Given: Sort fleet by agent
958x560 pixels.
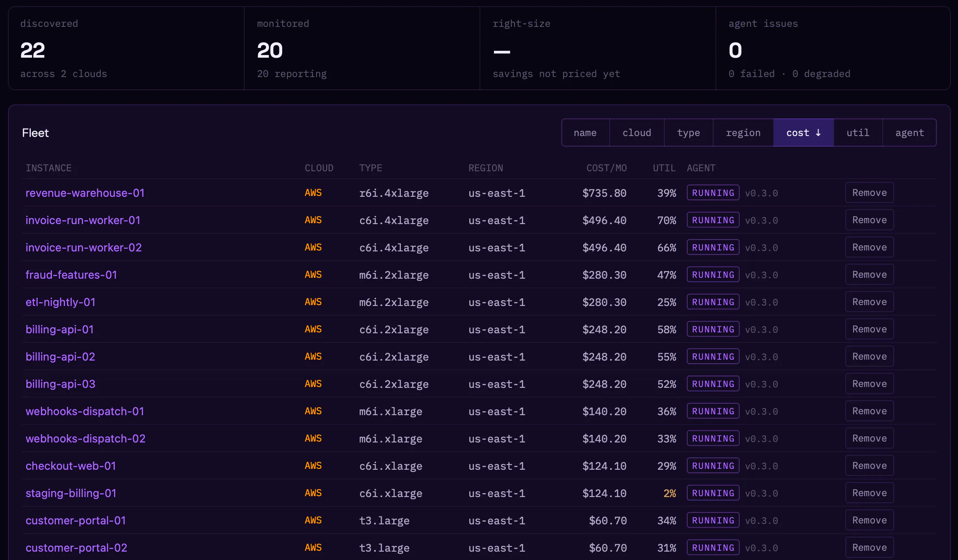Looking at the screenshot, I should point(910,133).
